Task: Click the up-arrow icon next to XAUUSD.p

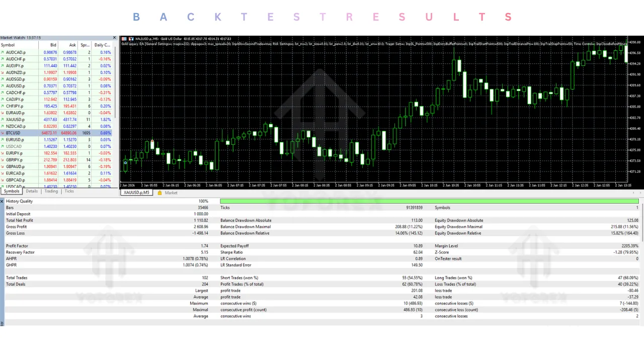Action: click(3, 120)
